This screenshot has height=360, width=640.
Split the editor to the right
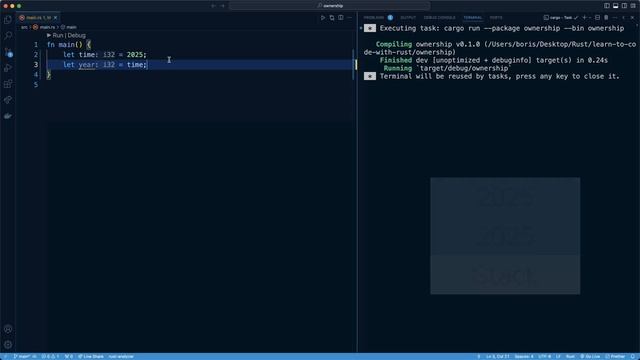(x=341, y=18)
